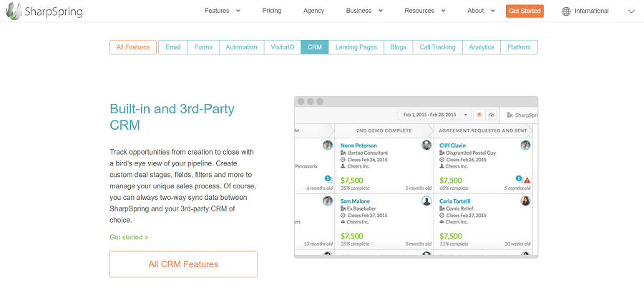The image size is (644, 293).
Task: Toggle the eye visibility icon in CRM toolbar
Action: pyautogui.click(x=479, y=115)
